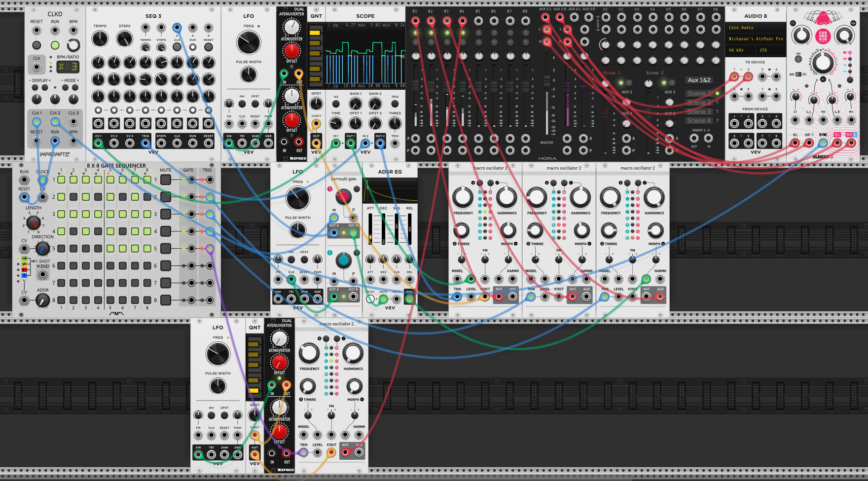Click the Group 2 label on the mixer

coord(655,73)
